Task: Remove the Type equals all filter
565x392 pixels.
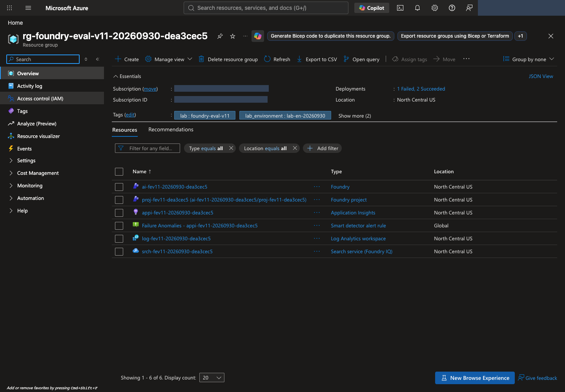Action: (231, 148)
